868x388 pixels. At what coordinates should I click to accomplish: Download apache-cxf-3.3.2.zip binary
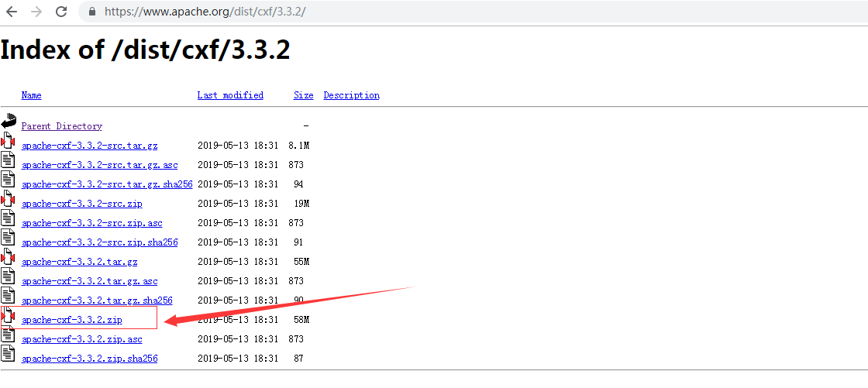(x=72, y=320)
